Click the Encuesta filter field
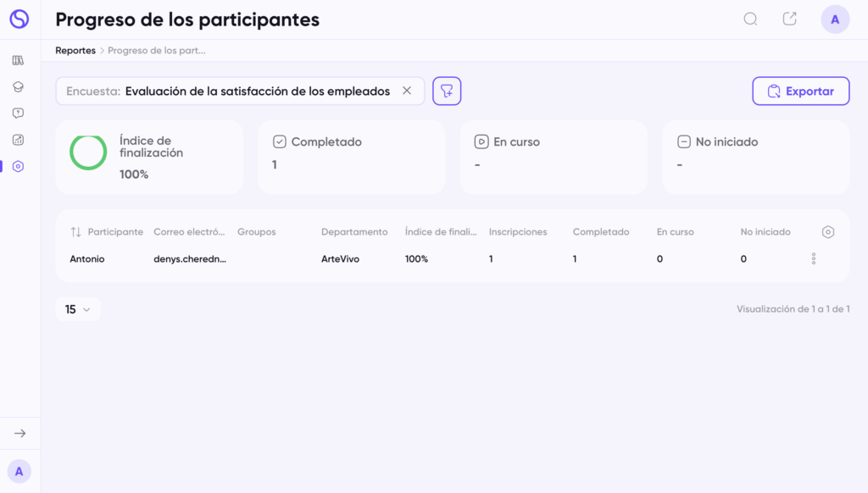The width and height of the screenshot is (868, 493). pyautogui.click(x=240, y=91)
